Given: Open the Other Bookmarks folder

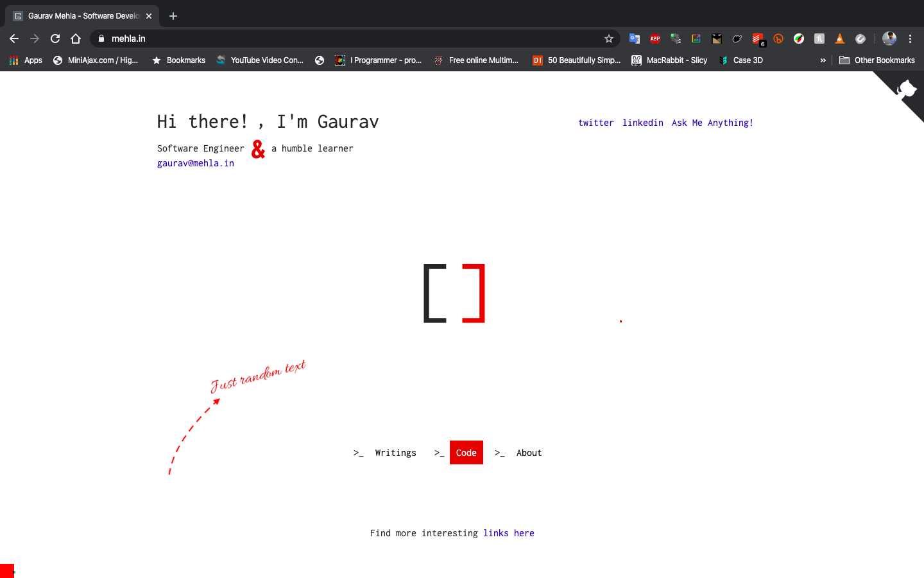Looking at the screenshot, I should 878,60.
